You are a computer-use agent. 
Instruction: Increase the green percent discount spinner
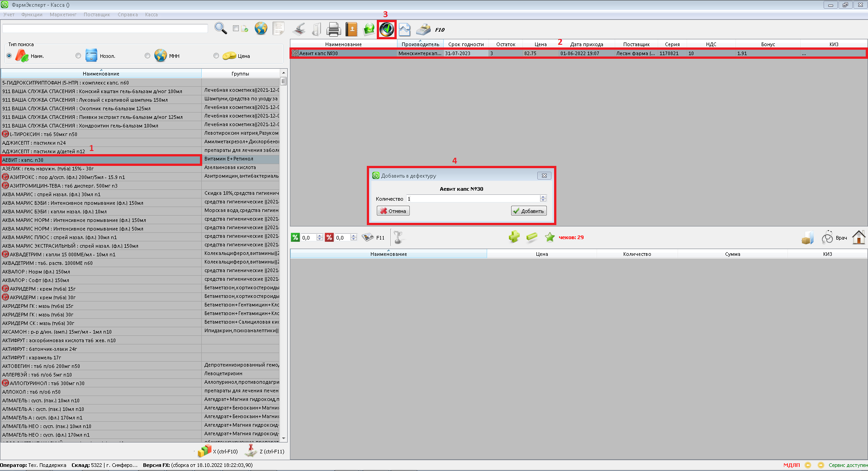(x=320, y=235)
